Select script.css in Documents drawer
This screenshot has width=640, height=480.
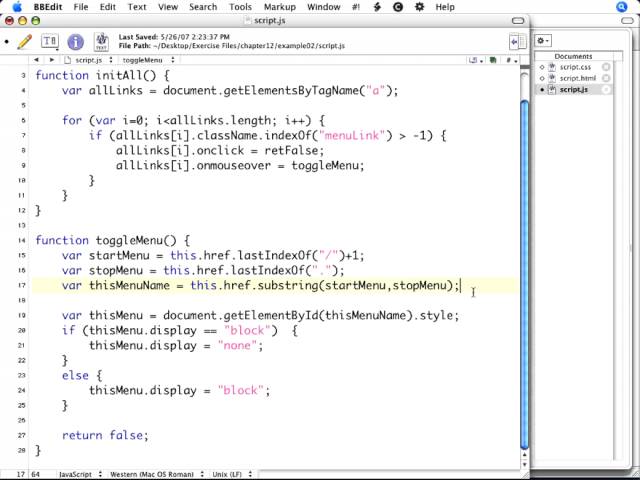575,67
